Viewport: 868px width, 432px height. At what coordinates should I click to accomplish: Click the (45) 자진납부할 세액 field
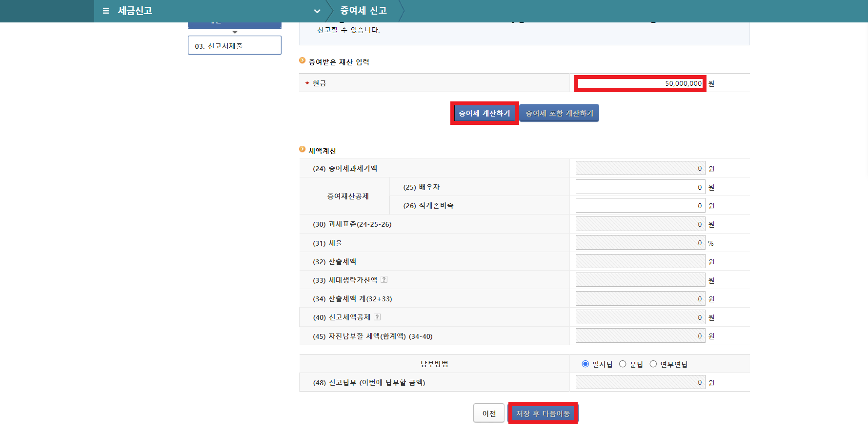click(640, 335)
